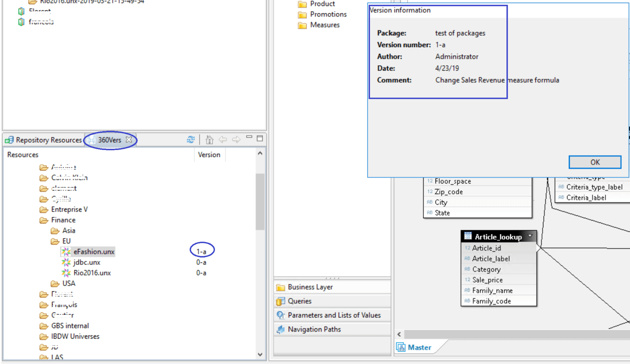
Task: Select the 360Vers tab
Action: [x=109, y=140]
